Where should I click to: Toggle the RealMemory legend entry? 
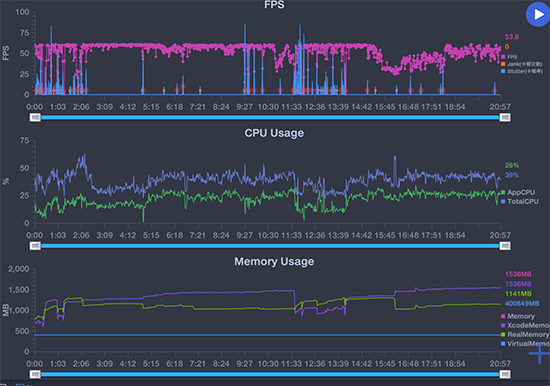coord(525,334)
